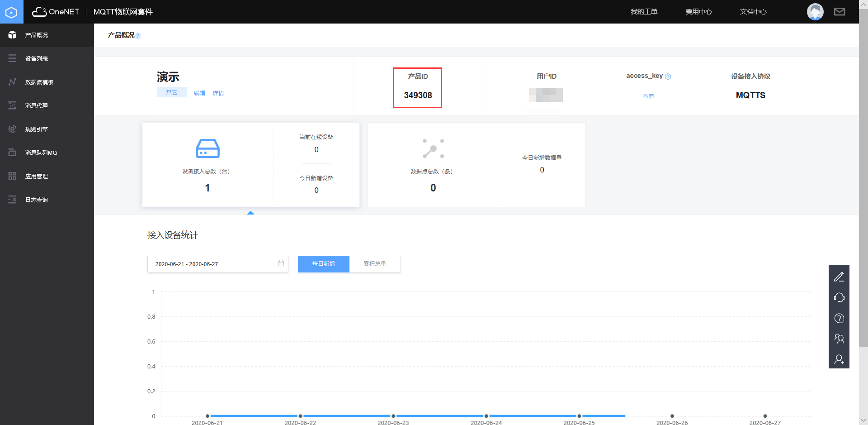
Task: Click the add user icon
Action: [x=839, y=359]
